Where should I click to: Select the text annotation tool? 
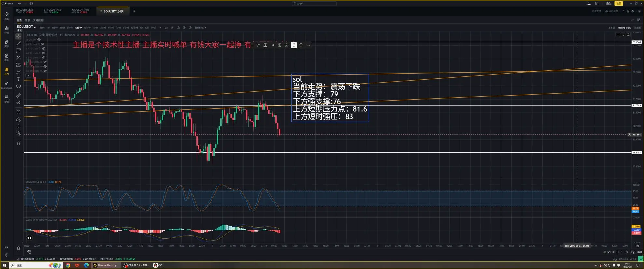pyautogui.click(x=19, y=79)
